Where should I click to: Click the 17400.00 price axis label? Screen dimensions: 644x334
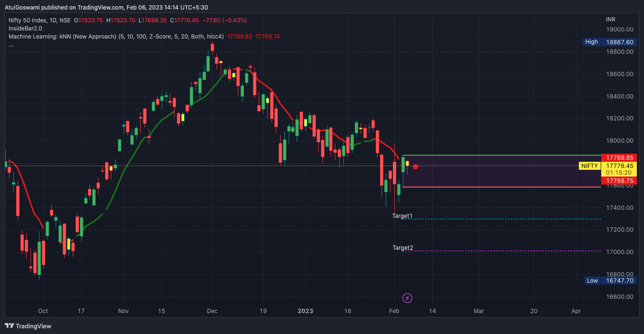click(x=620, y=208)
